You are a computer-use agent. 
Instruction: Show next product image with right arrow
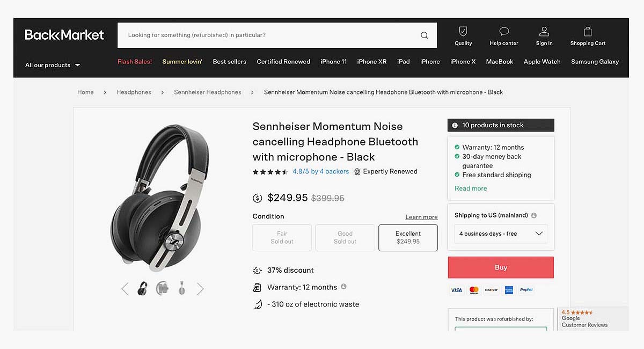coord(200,289)
